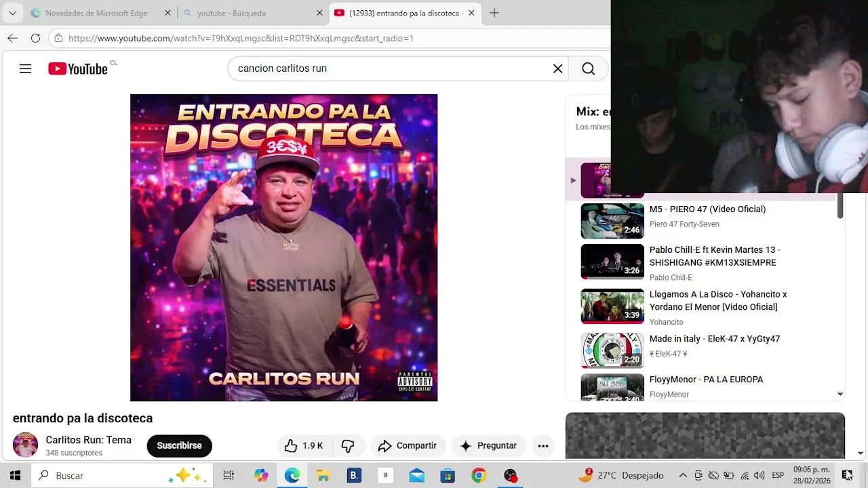This screenshot has height=488, width=868.
Task: Click the playlist scroll-down arrow
Action: coord(840,394)
